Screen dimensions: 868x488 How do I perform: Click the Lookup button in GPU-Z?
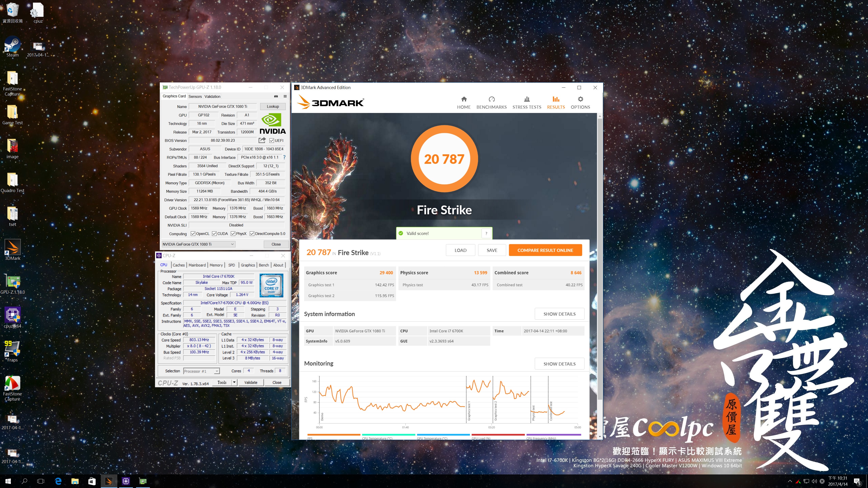(273, 106)
